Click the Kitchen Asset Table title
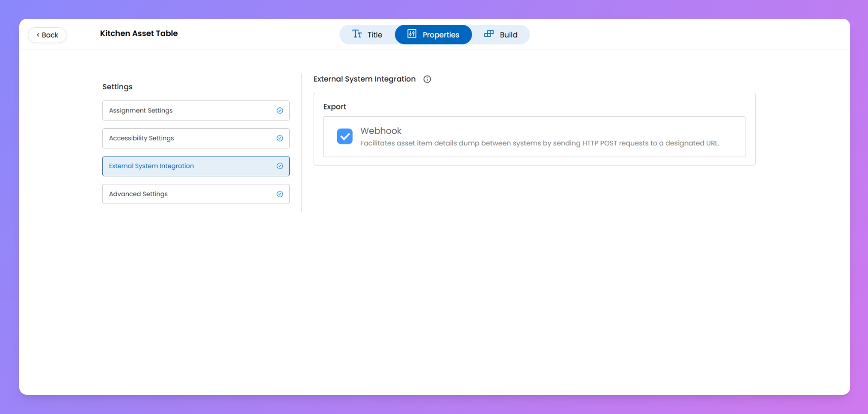 click(x=139, y=33)
